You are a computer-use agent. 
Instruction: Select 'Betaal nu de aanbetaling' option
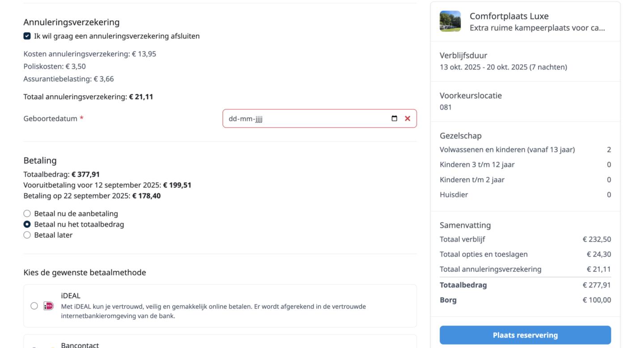point(27,214)
